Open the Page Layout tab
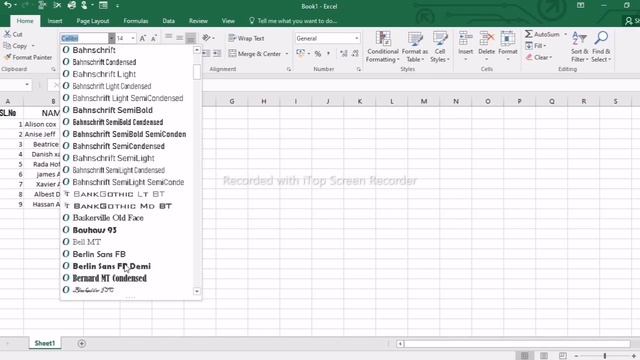The width and height of the screenshot is (640, 360). [x=93, y=21]
